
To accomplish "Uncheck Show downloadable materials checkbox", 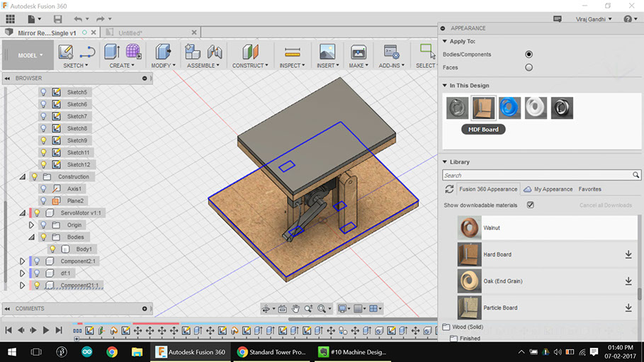I will click(530, 205).
